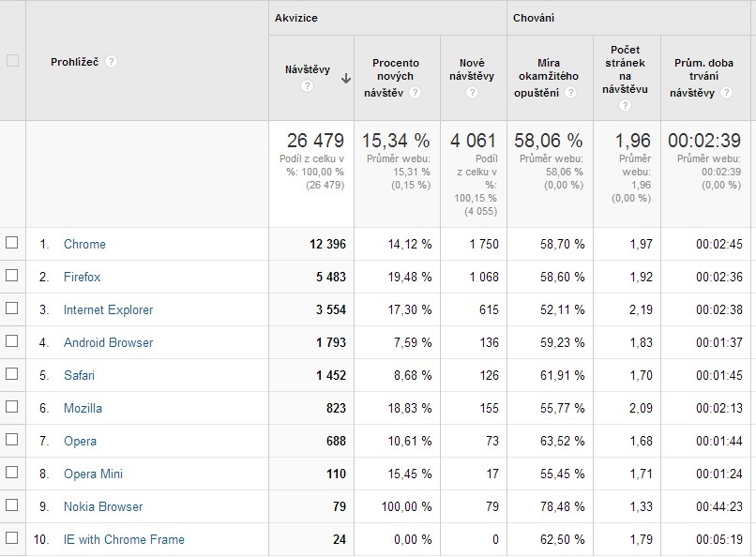The width and height of the screenshot is (756, 557).
Task: Click Safari bounce rate 61,91 %
Action: (562, 375)
